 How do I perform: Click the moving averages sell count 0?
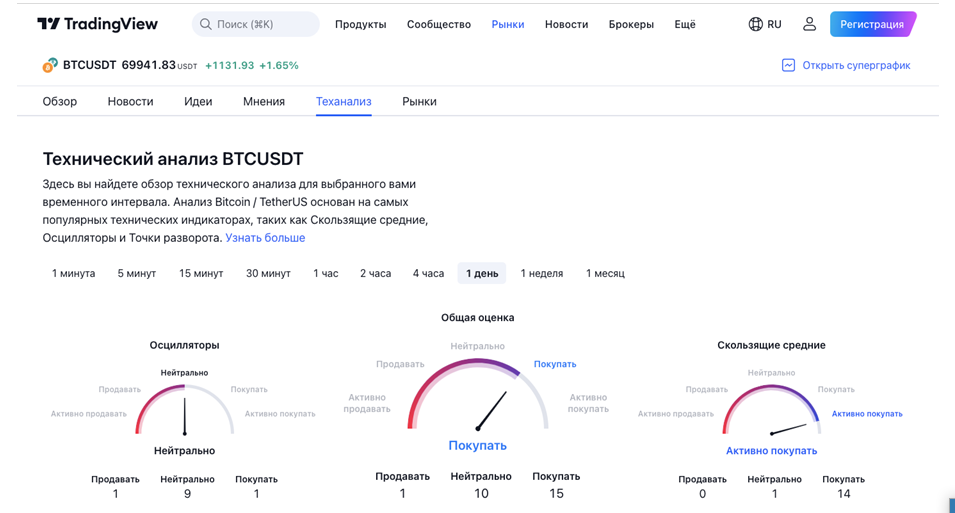tap(702, 494)
